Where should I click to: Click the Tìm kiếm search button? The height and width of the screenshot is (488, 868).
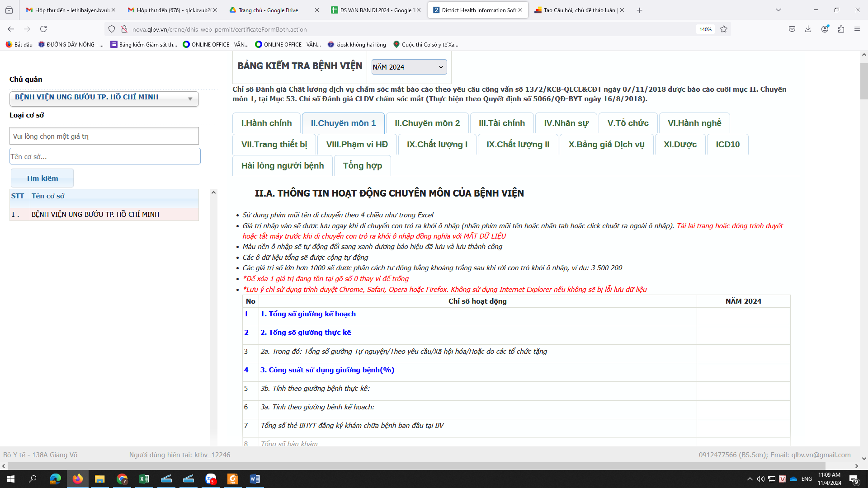point(42,178)
